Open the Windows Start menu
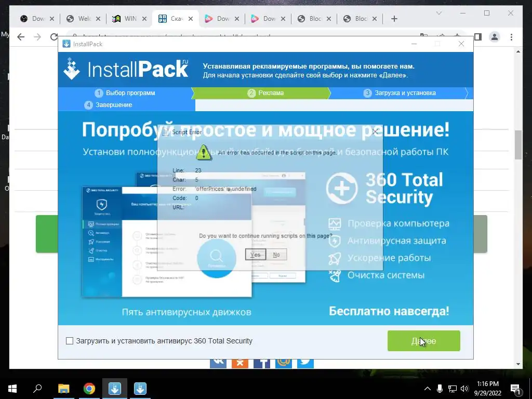 coord(12,389)
